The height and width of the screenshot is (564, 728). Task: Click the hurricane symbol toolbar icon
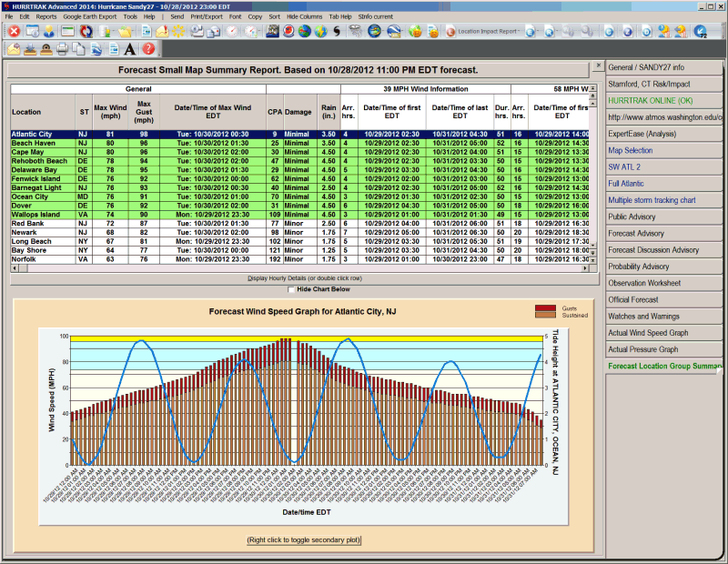point(336,31)
